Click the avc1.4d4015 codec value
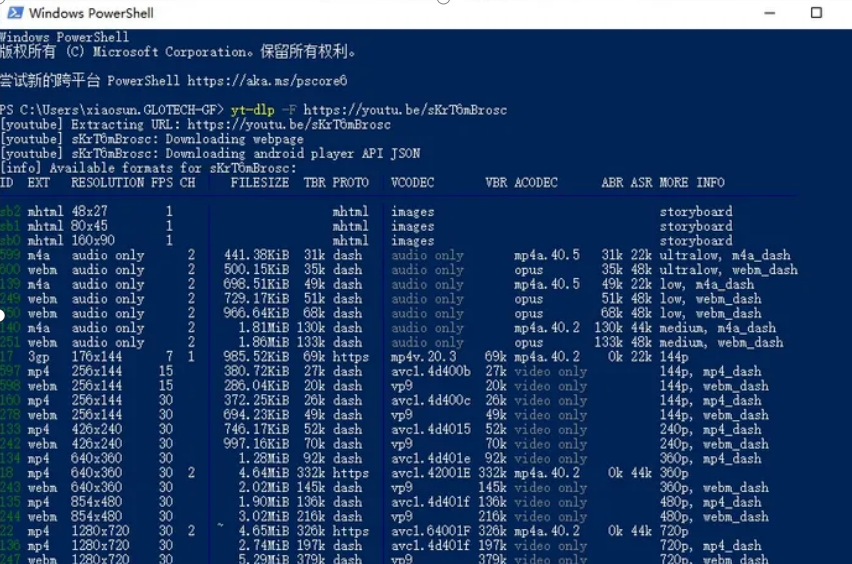Screen dimensions: 852x564 pos(431,429)
